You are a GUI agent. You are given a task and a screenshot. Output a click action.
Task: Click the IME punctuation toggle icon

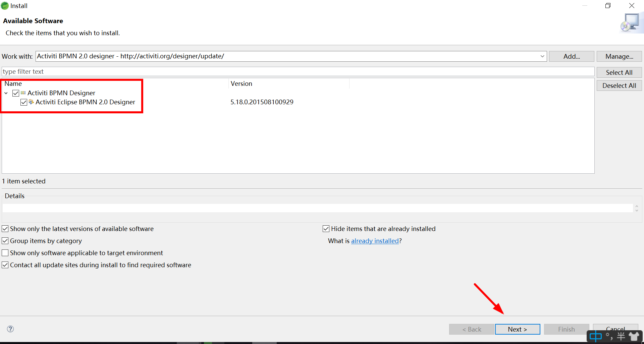[x=609, y=336]
